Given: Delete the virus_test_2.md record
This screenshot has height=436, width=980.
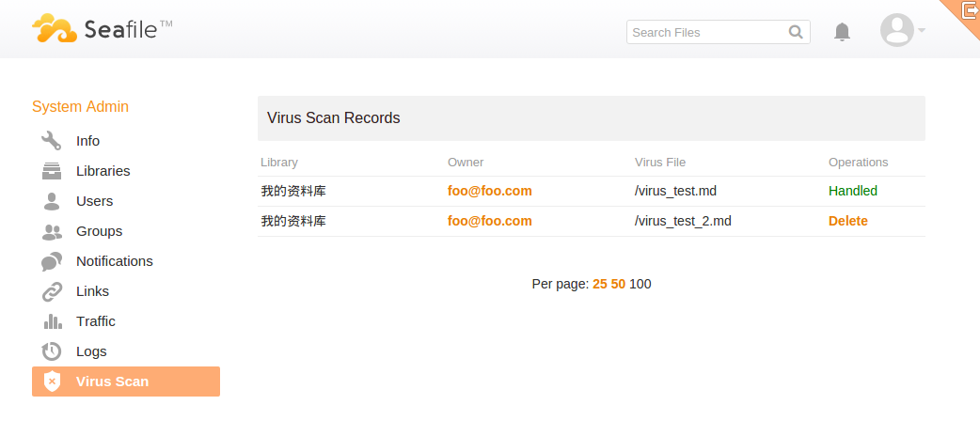Looking at the screenshot, I should click(x=847, y=221).
